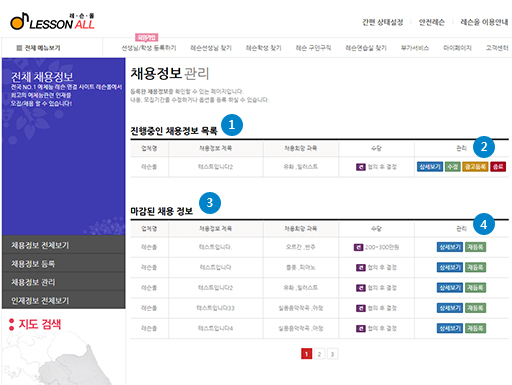Open the 부가서비스 menu

415,48
